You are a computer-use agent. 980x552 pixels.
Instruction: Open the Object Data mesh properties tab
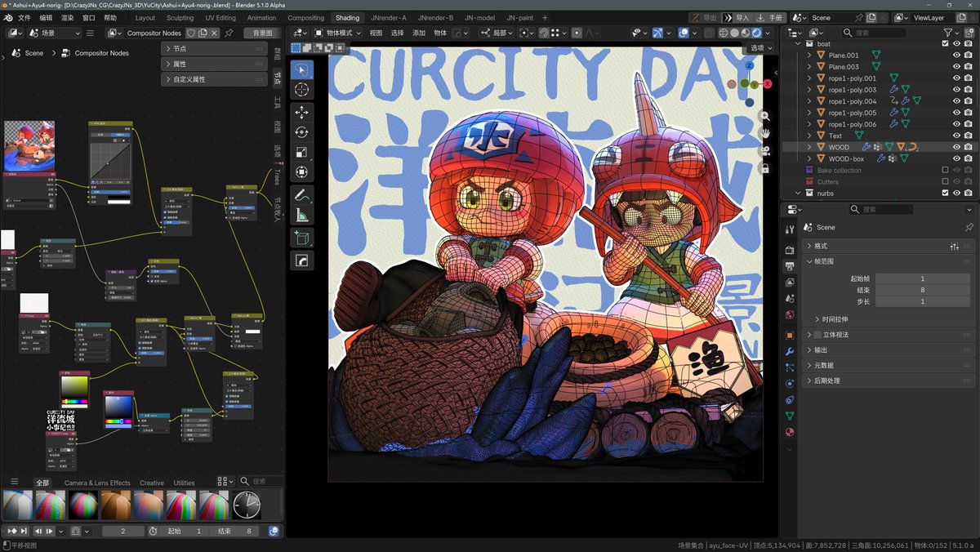coord(790,416)
